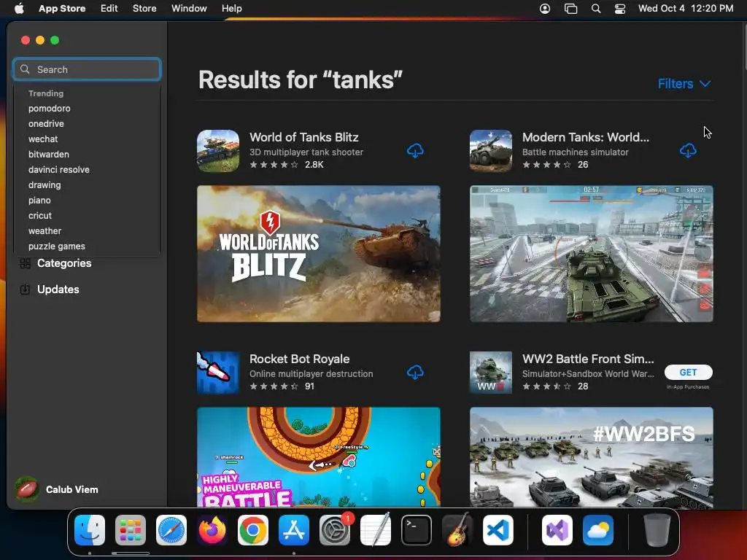Open WW2 Battle Front Sim... title link
Viewport: 747px width, 560px height.
click(588, 359)
